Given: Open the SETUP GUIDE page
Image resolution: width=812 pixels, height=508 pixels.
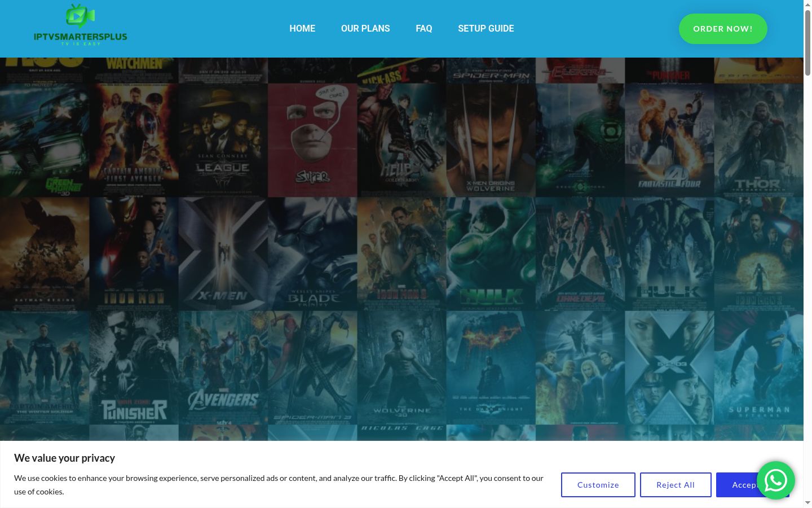Looking at the screenshot, I should [x=486, y=28].
